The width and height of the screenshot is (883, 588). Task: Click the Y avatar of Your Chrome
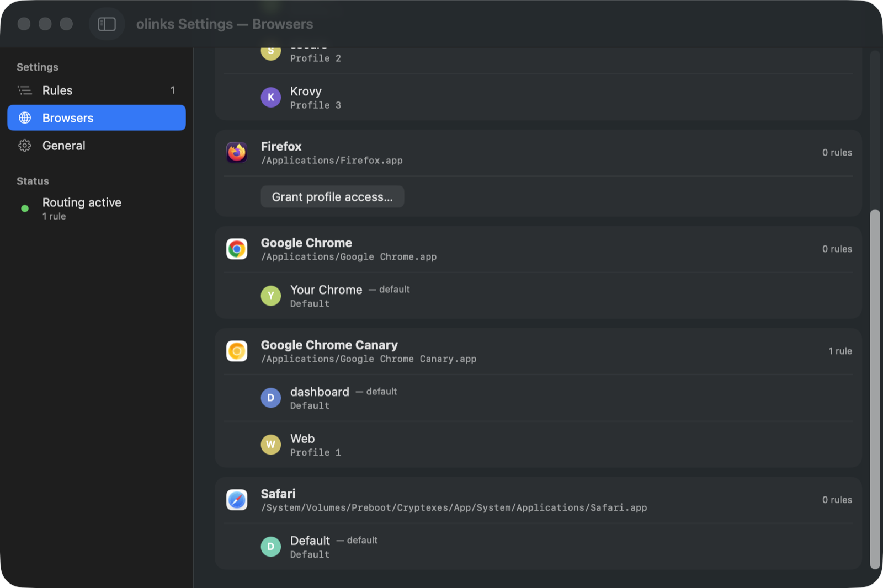point(271,296)
